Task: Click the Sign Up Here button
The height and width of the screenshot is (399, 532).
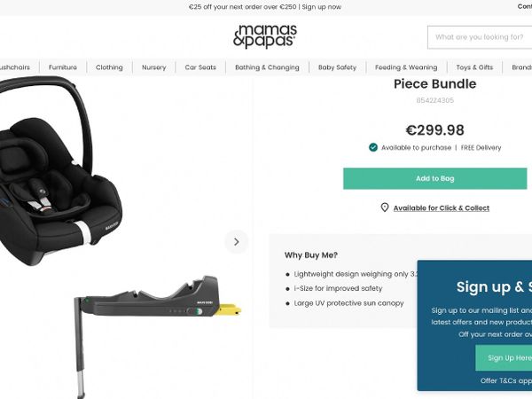Action: 504,358
